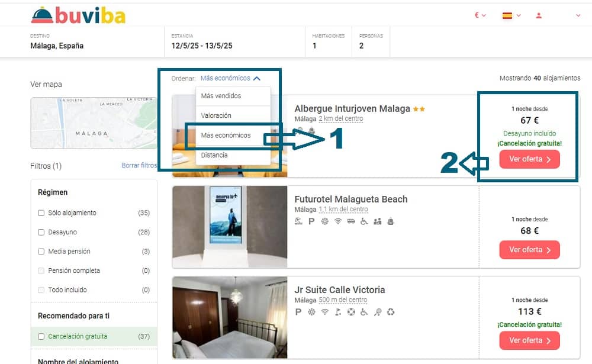The height and width of the screenshot is (364, 592).
Task: Select Distancia sort option
Action: [233, 155]
